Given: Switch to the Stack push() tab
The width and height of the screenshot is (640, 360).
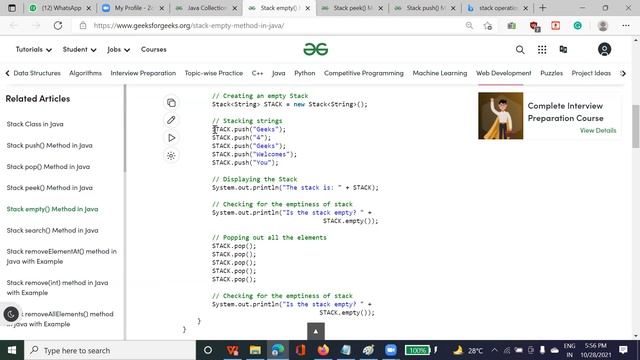Looking at the screenshot, I should click(425, 8).
